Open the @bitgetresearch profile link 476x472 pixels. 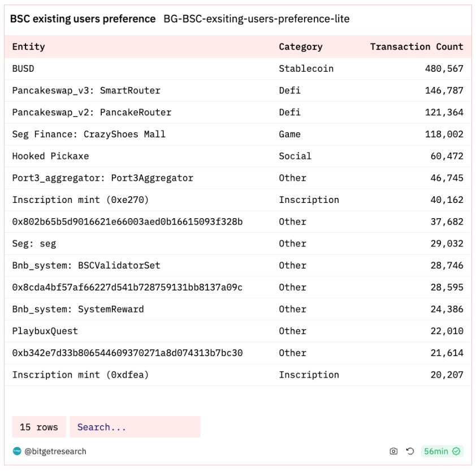click(55, 451)
